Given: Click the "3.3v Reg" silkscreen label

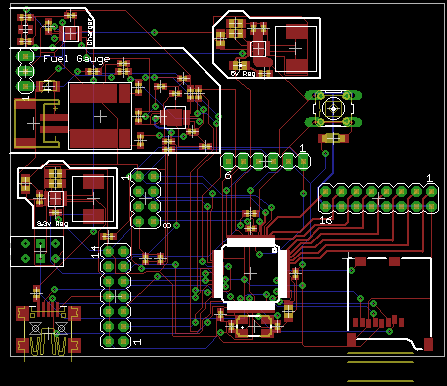Looking at the screenshot, I should click(52, 223).
